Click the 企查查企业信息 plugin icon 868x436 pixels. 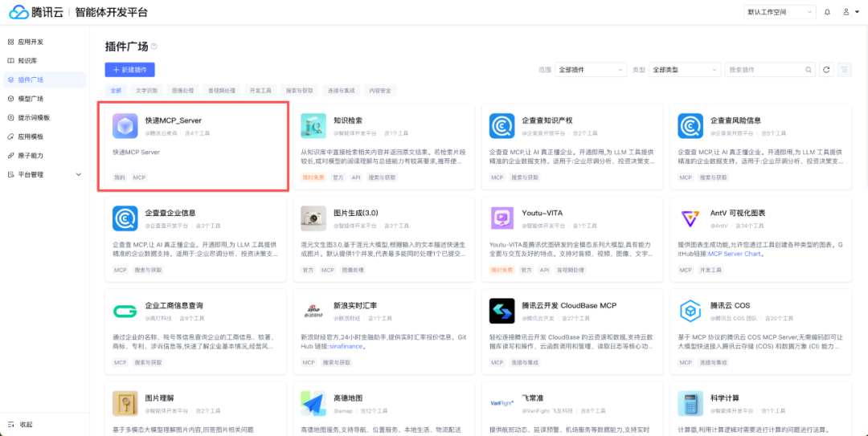(125, 218)
